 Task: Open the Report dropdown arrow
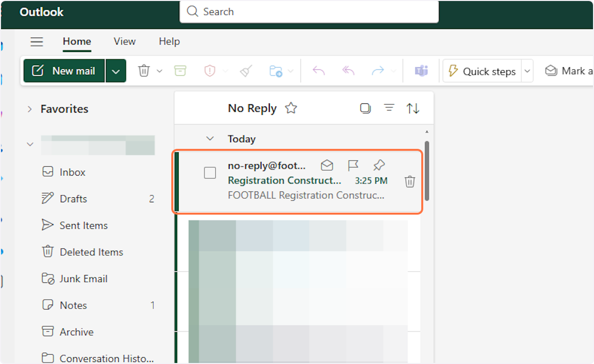coord(226,71)
